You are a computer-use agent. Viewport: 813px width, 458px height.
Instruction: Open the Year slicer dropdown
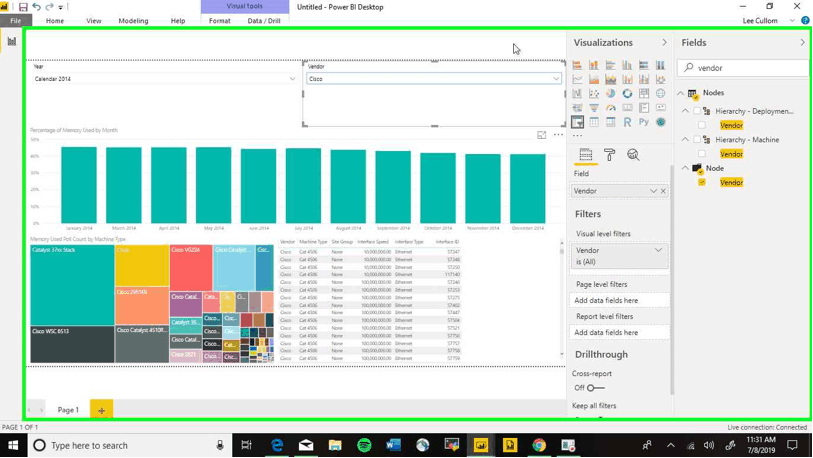292,79
